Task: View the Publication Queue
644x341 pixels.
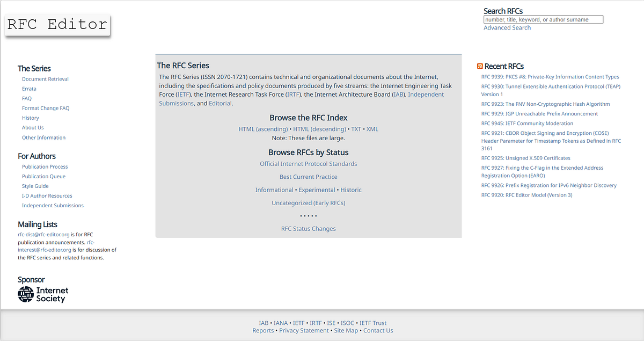Action: [43, 176]
